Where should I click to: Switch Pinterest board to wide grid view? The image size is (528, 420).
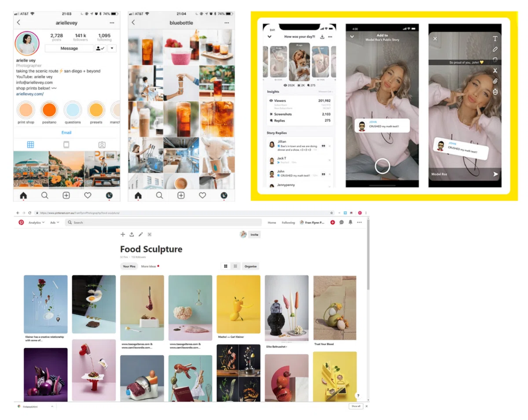(x=226, y=266)
